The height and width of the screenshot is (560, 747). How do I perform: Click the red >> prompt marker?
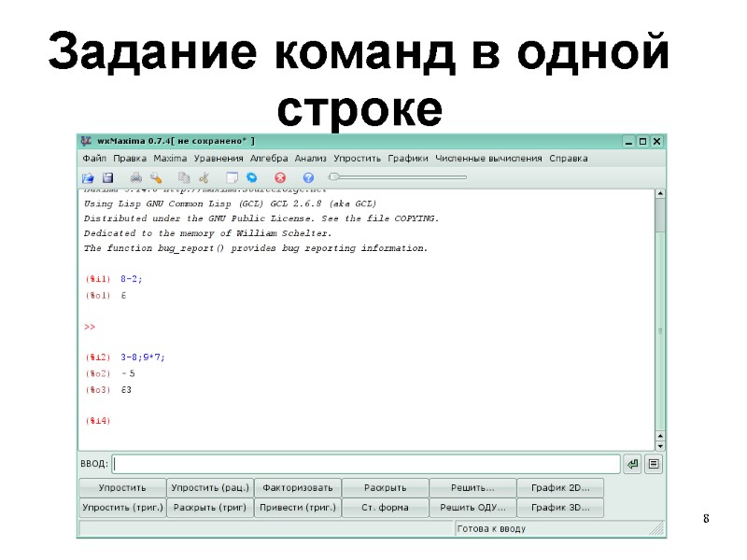coord(90,328)
